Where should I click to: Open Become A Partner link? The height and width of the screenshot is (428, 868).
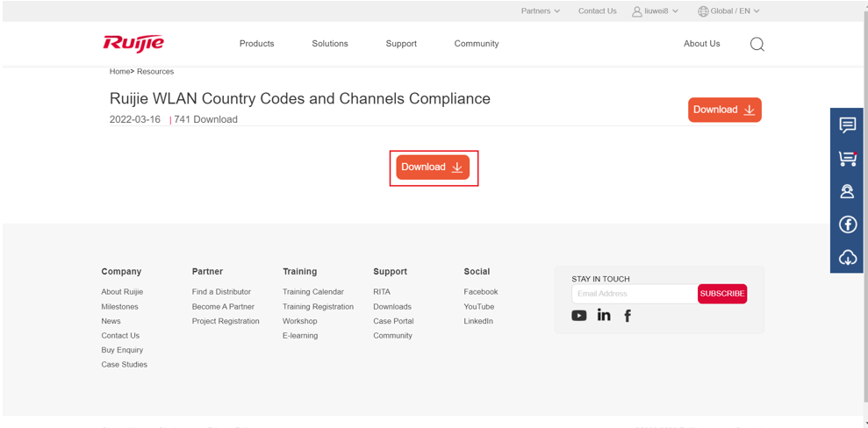point(223,307)
